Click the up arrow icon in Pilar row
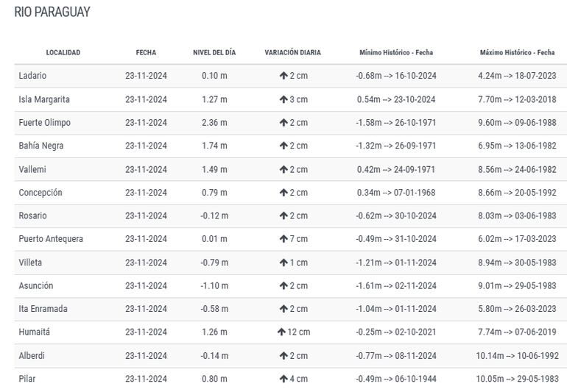 (x=283, y=379)
